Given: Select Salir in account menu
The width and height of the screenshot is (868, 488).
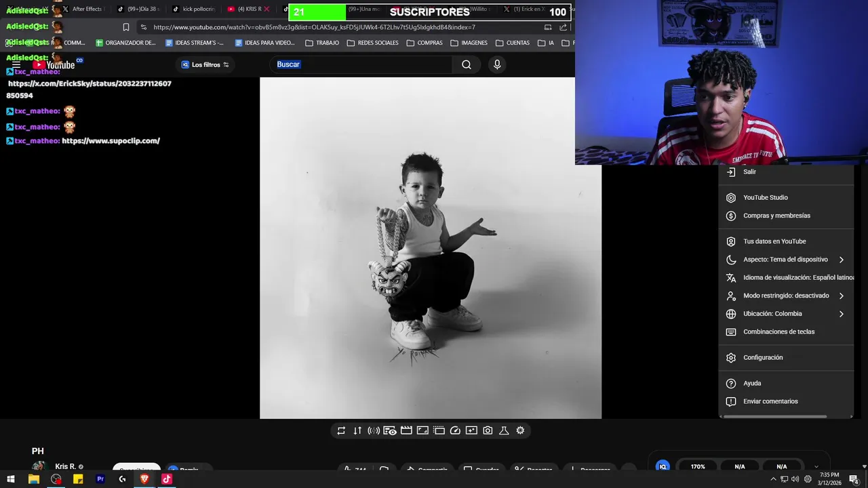Looking at the screenshot, I should click(787, 172).
